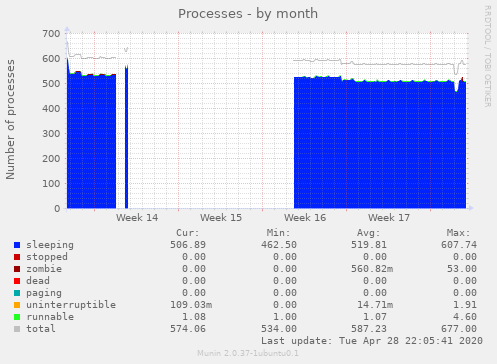
Task: Click the 'runnable' legend label
Action: coord(50,317)
